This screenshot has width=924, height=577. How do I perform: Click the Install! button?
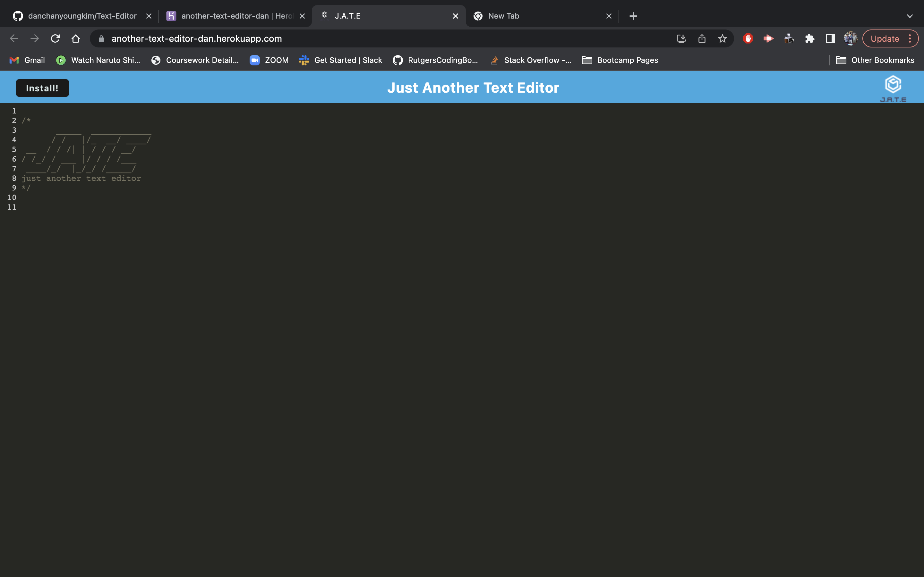click(42, 88)
